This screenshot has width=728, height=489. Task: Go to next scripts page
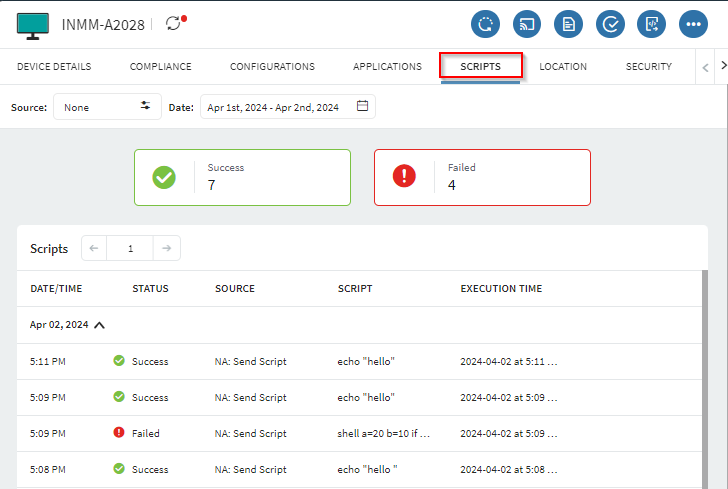pyautogui.click(x=167, y=249)
